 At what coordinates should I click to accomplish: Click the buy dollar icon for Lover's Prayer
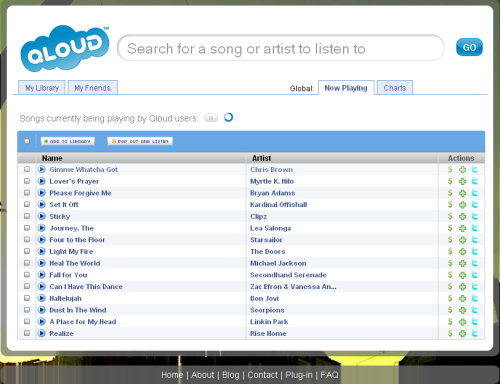tap(450, 181)
